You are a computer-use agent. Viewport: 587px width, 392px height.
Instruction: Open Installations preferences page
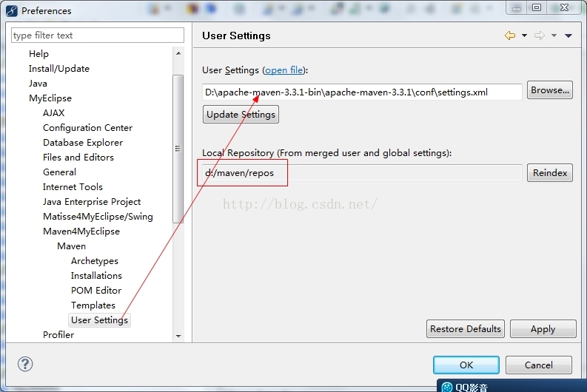[x=96, y=276]
